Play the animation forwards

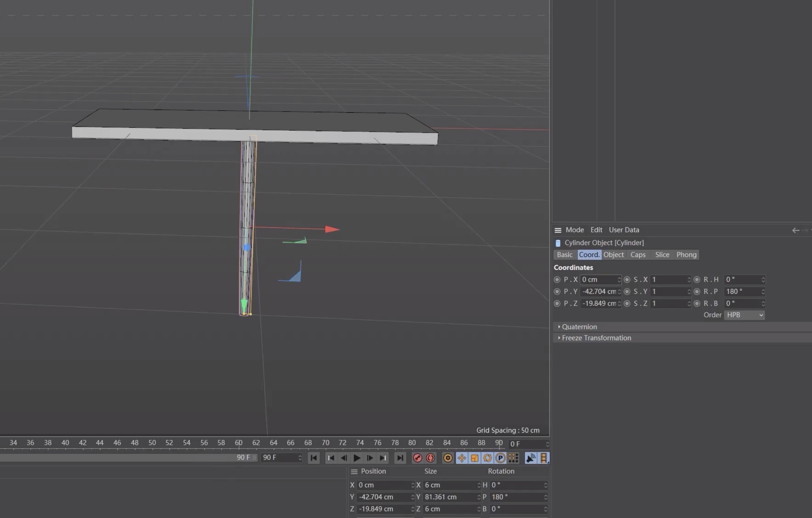(357, 458)
